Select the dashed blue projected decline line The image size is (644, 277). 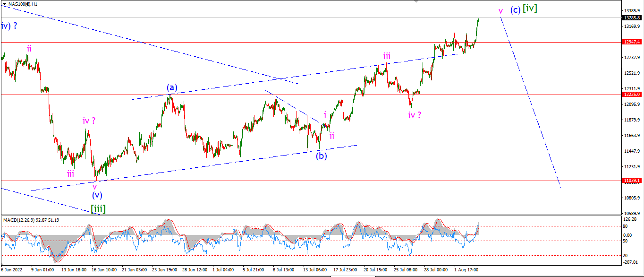[x=531, y=102]
